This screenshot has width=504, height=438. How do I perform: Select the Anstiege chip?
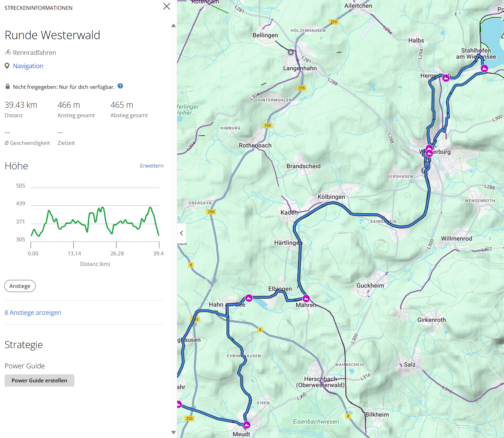click(x=20, y=286)
